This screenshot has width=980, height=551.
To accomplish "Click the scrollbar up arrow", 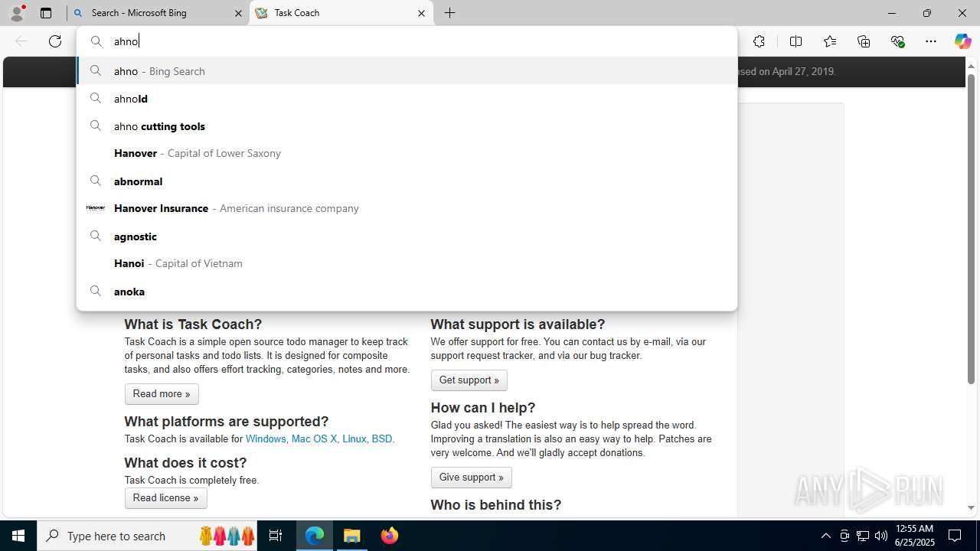I will click(x=971, y=66).
